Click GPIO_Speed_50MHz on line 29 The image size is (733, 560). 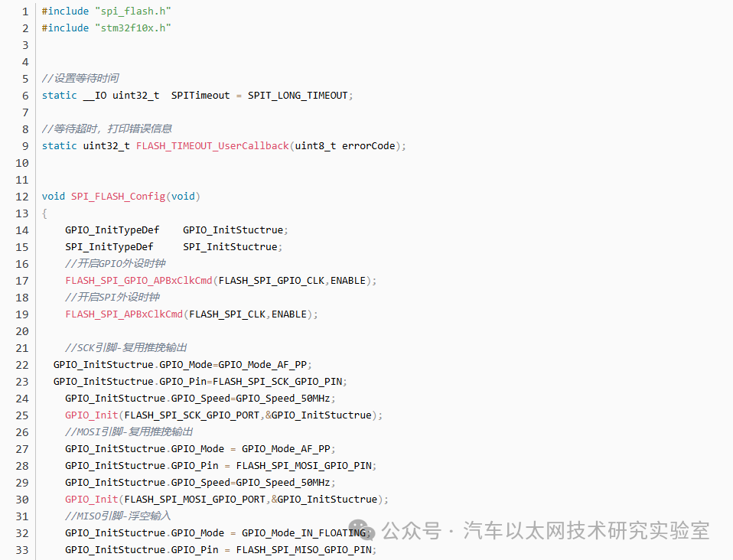(x=283, y=483)
